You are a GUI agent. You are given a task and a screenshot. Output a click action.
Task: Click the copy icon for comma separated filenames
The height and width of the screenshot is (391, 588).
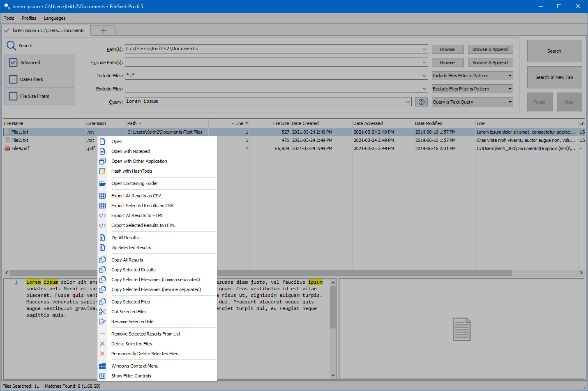coord(102,280)
